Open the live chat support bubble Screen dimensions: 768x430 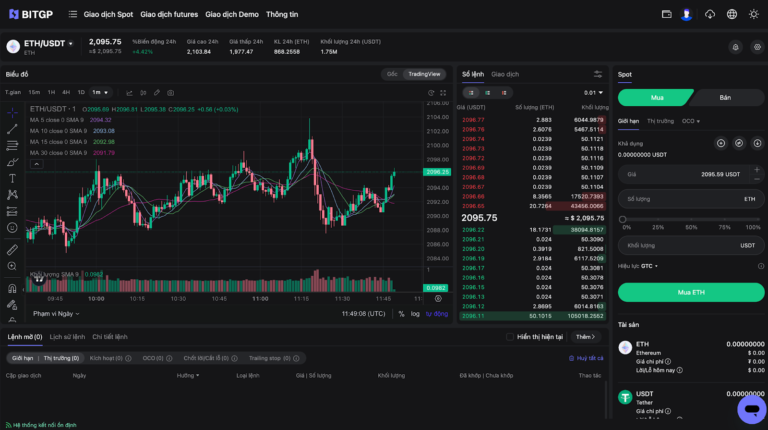pos(752,409)
